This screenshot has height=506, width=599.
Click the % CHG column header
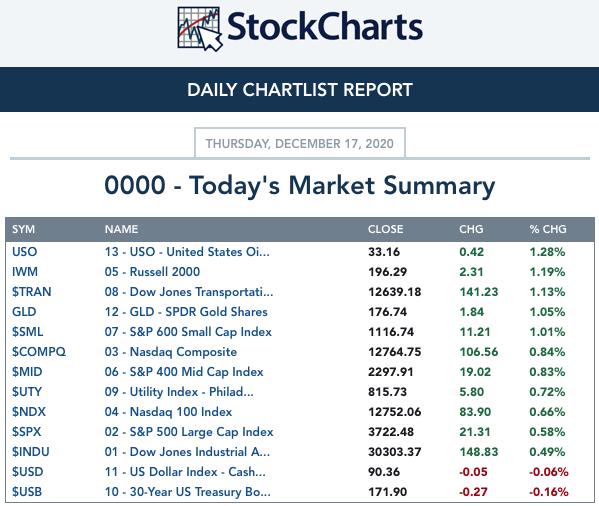coord(548,229)
